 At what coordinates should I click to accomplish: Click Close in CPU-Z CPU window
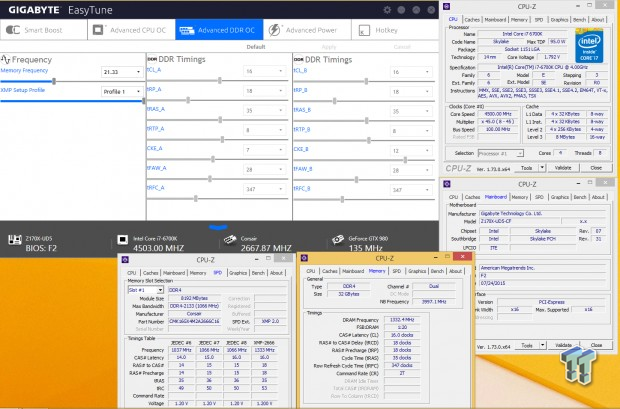[x=596, y=168]
